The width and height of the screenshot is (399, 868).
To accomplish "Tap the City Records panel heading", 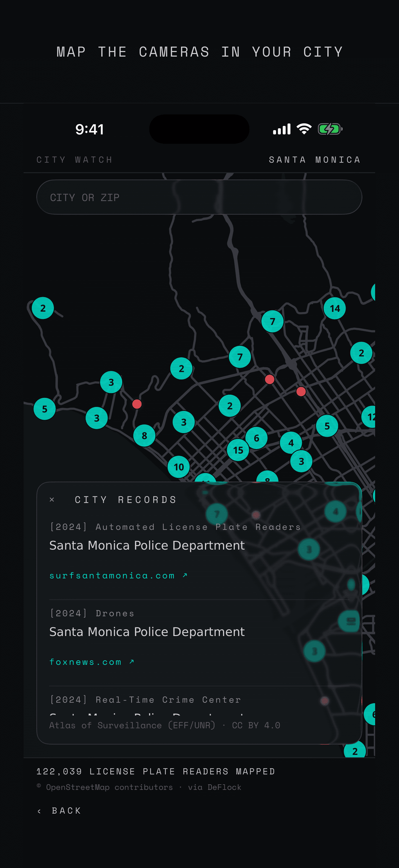I will 126,499.
